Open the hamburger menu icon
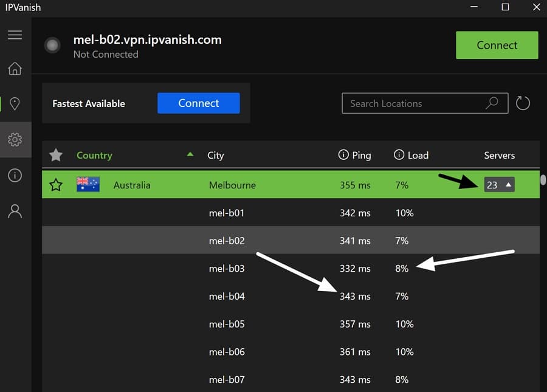The width and height of the screenshot is (547, 392). (15, 35)
